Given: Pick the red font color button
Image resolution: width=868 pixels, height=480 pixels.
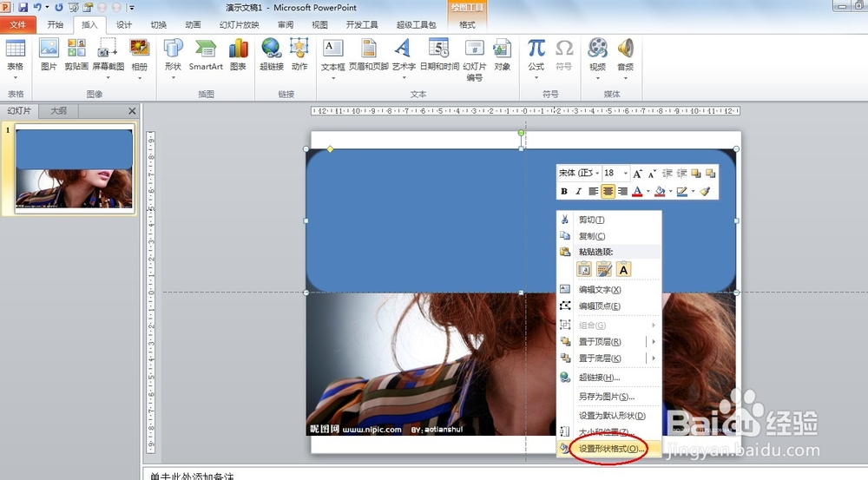Looking at the screenshot, I should 637,192.
